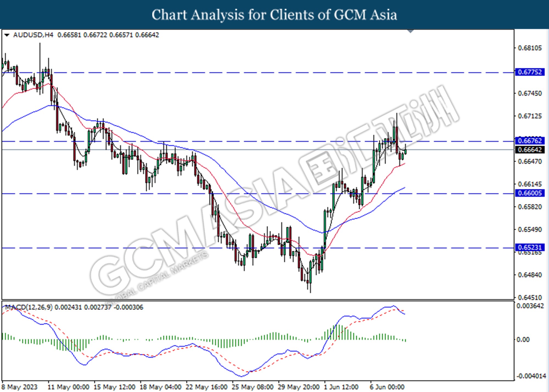Click the 29 May 20:00 time label

click(x=299, y=387)
